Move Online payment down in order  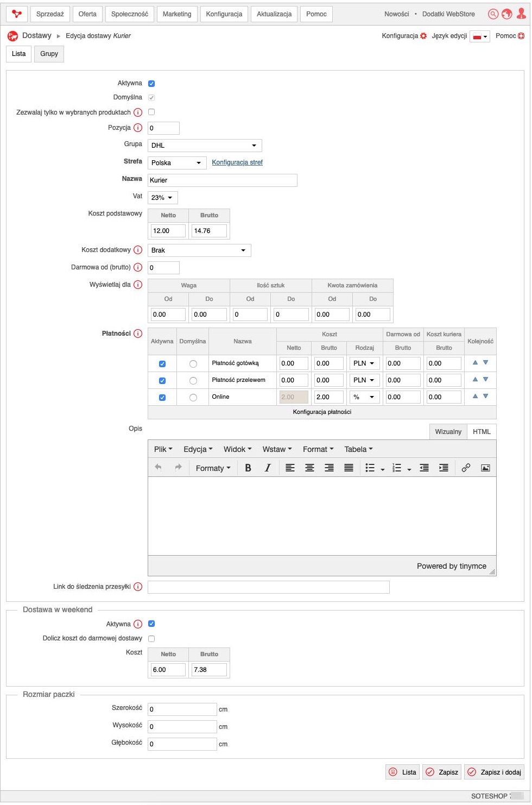click(486, 396)
